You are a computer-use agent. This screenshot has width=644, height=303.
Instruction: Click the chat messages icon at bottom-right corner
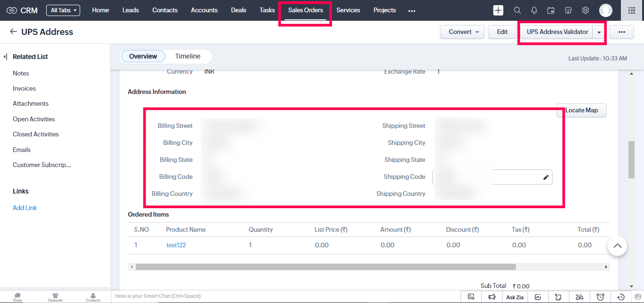638,297
